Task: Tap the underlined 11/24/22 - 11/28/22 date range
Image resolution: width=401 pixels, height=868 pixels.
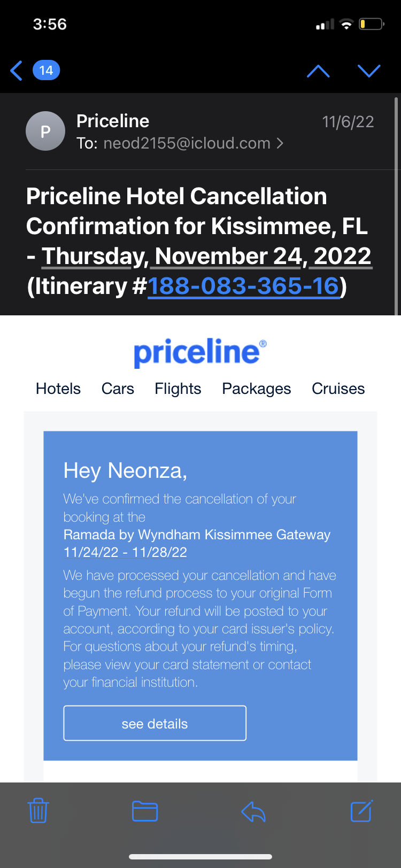Action: click(x=125, y=552)
